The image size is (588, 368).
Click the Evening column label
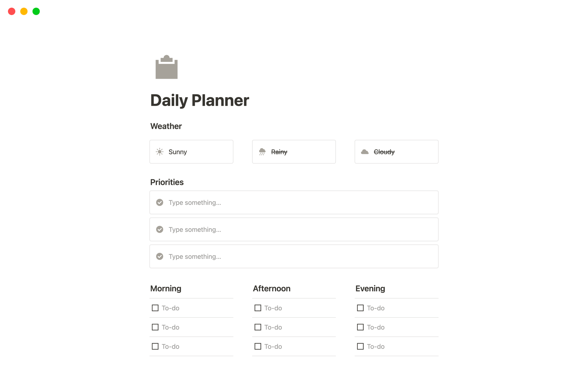pos(371,288)
